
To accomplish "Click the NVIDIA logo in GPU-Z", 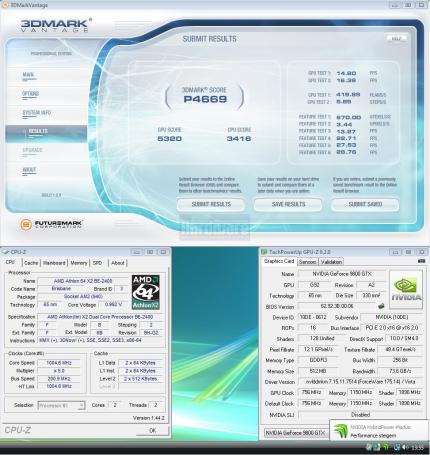I will (406, 289).
